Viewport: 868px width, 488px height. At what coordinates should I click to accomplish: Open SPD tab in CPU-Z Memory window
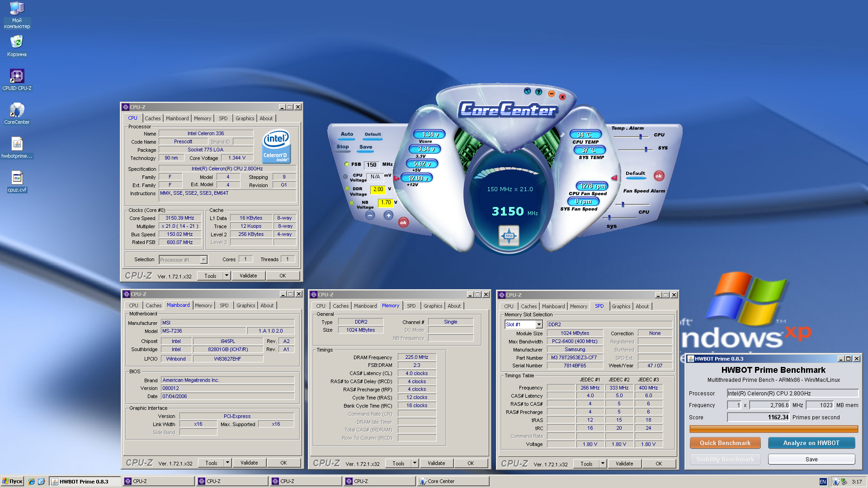pyautogui.click(x=411, y=306)
